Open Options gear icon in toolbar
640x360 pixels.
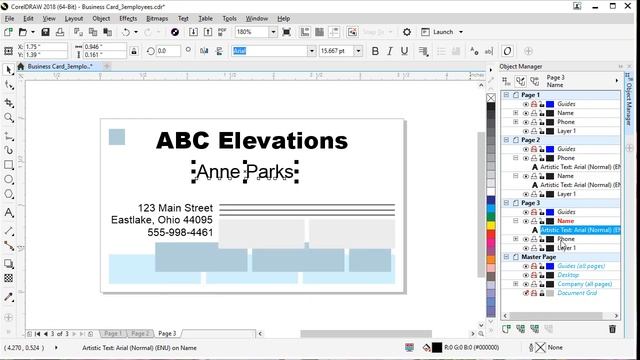point(407,32)
